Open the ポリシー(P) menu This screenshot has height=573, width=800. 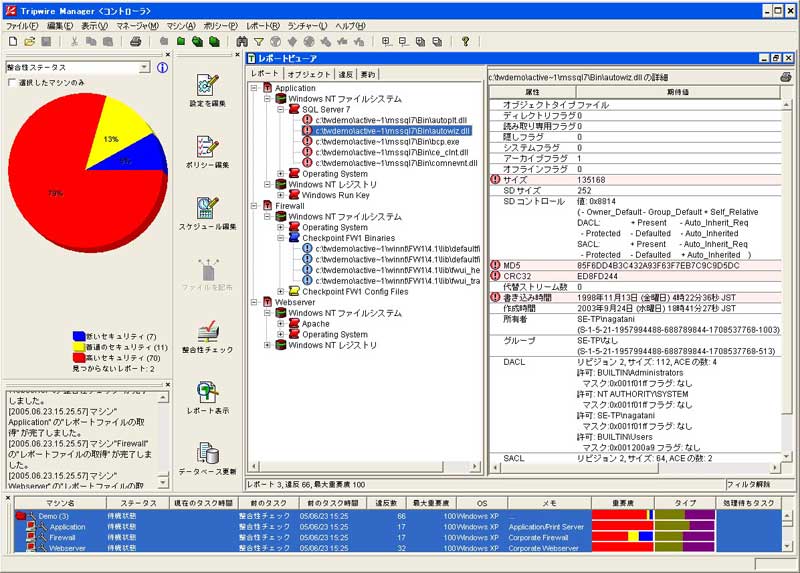[220, 26]
